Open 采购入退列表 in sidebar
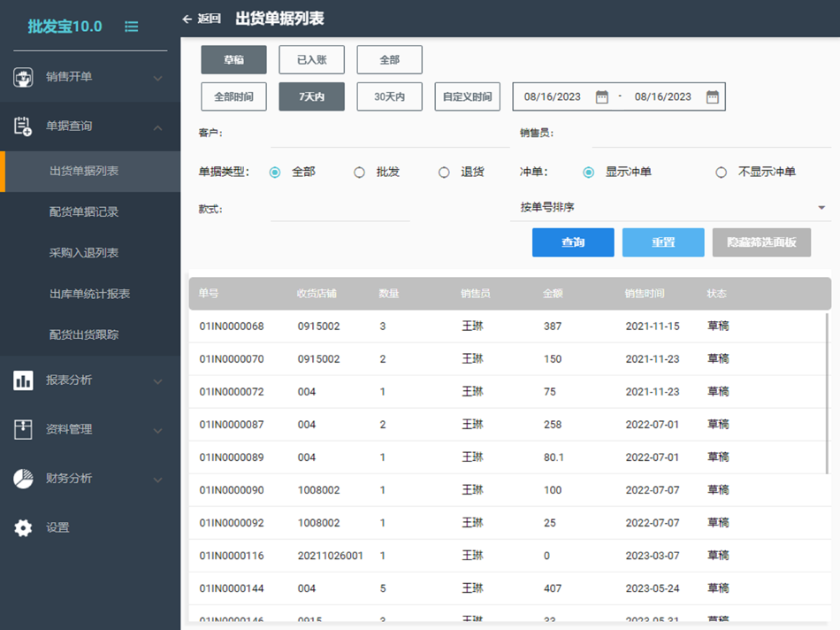The width and height of the screenshot is (840, 630). point(90,253)
